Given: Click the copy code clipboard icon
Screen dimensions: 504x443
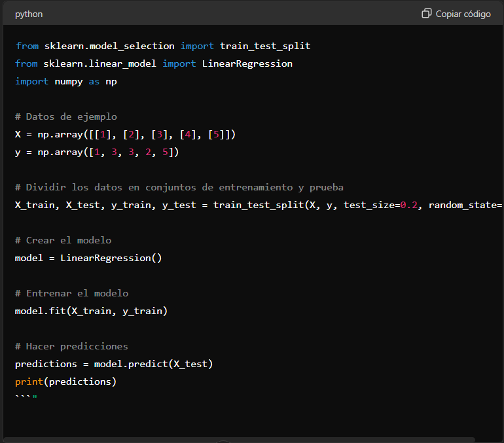Looking at the screenshot, I should click(x=427, y=14).
